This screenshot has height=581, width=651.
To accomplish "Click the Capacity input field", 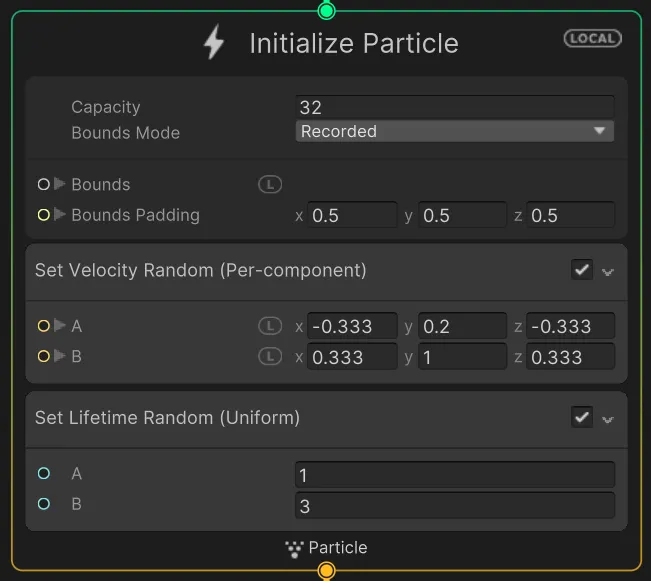I will click(455, 107).
